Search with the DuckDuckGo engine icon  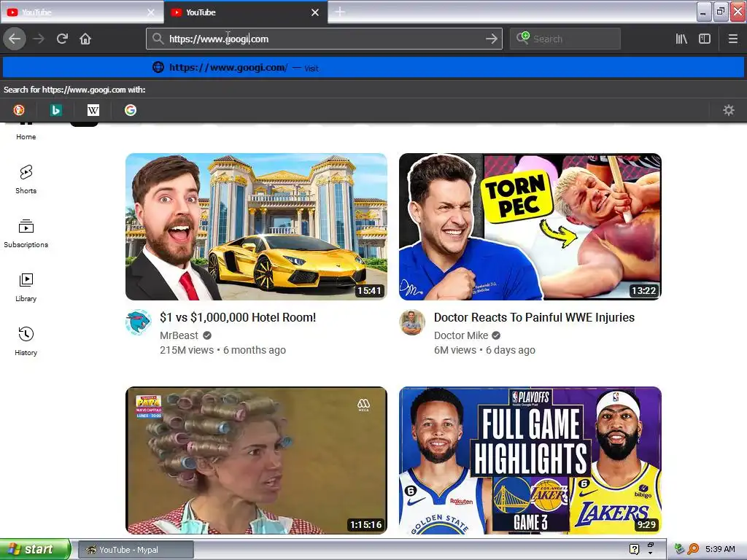tap(18, 110)
